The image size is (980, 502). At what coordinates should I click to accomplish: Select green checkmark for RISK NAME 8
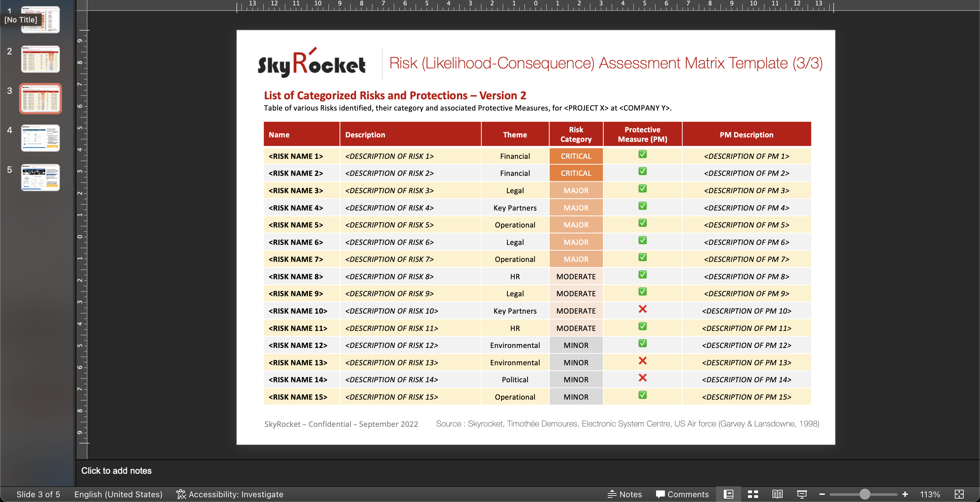[x=642, y=274]
